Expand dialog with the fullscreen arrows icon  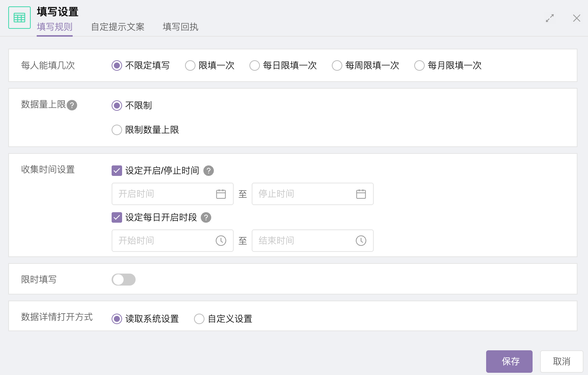click(550, 18)
